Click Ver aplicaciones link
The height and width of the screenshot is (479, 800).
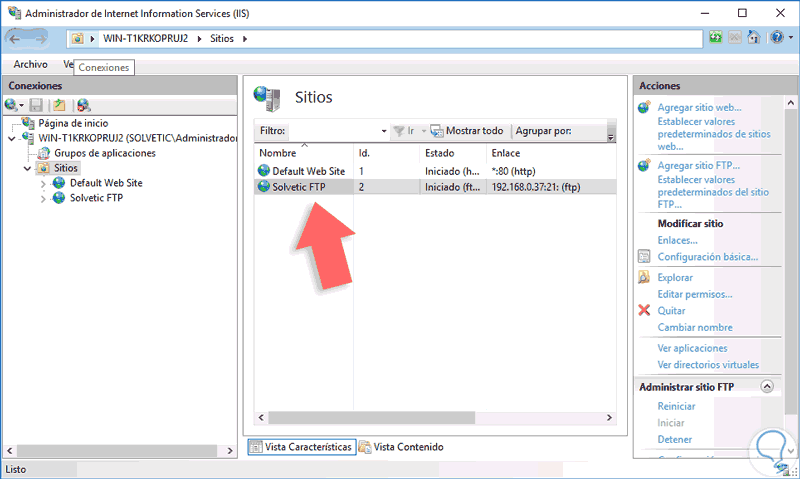tap(692, 348)
